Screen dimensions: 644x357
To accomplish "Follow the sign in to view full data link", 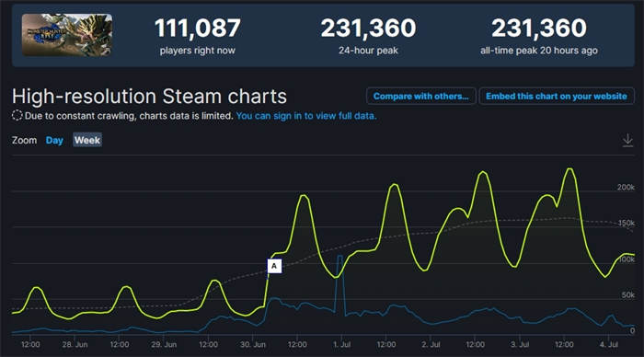I will point(306,116).
